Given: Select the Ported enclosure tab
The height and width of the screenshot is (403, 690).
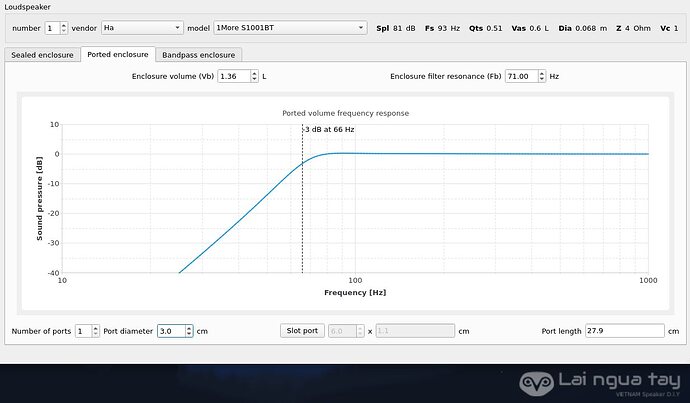Looking at the screenshot, I should click(x=118, y=55).
